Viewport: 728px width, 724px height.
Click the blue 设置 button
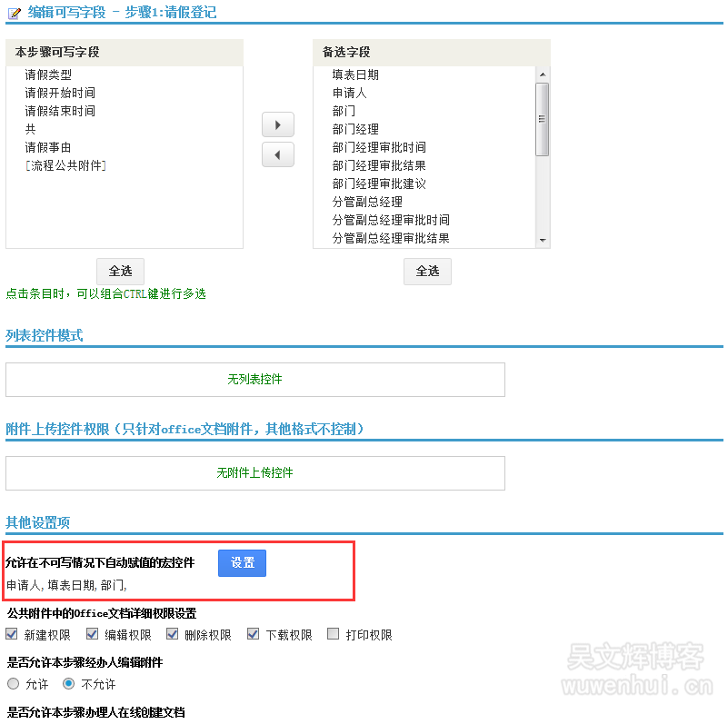pyautogui.click(x=242, y=563)
